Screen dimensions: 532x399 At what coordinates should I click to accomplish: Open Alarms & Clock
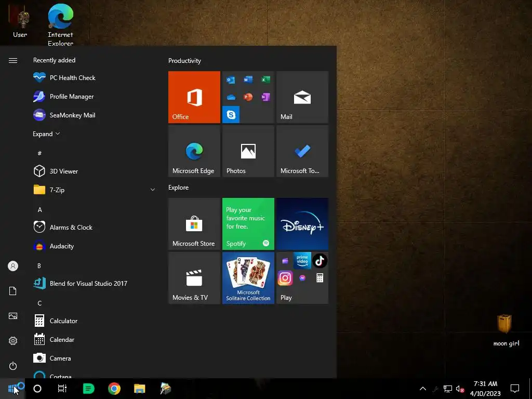coord(94,227)
